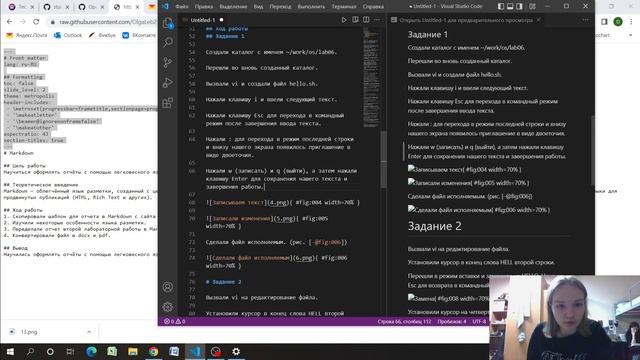Viewport: 640px width, 360px height.
Task: Click the 6.png link in editor
Action: click(304, 258)
